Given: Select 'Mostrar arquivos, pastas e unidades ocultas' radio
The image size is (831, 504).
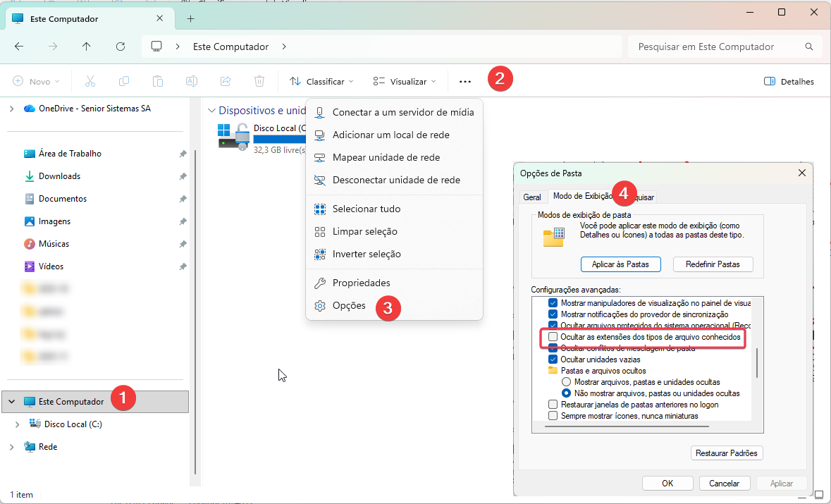Looking at the screenshot, I should pos(566,381).
